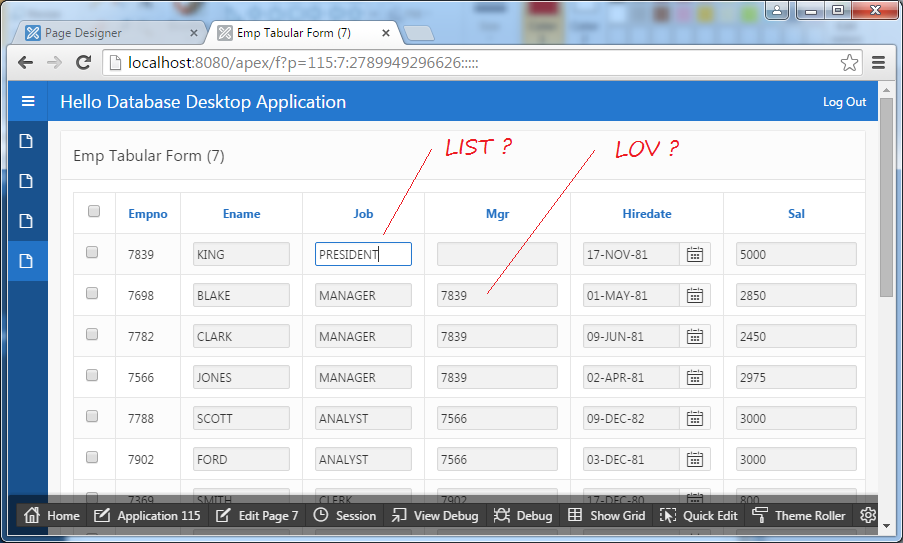
Task: Check the row checkbox for SCOTT
Action: pos(92,416)
